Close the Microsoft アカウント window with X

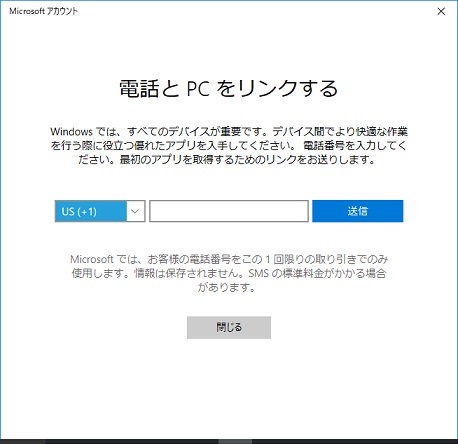point(441,11)
